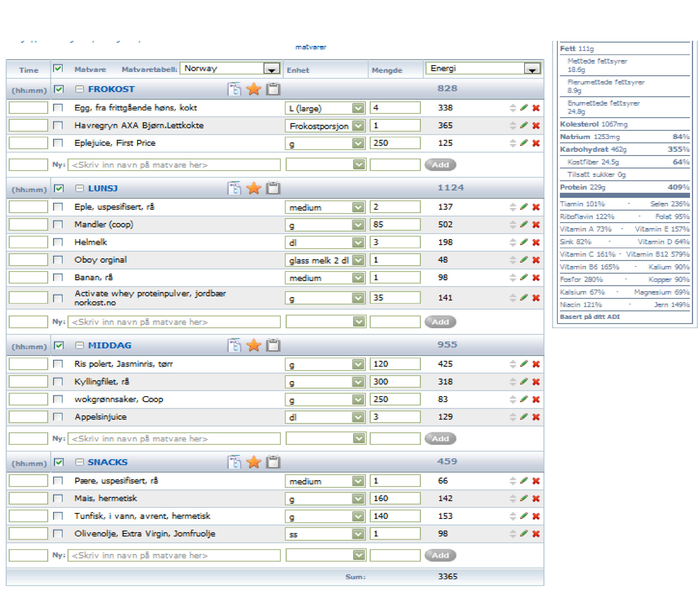Delete the Banan, rå row

click(x=536, y=278)
